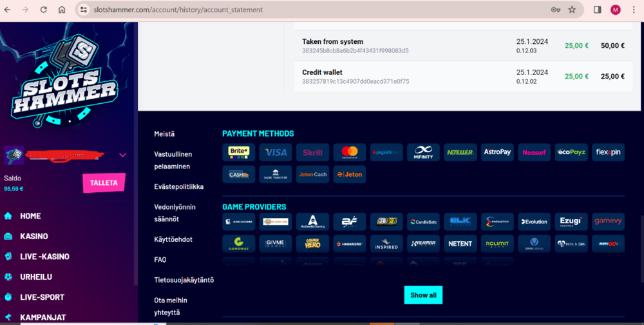The width and height of the screenshot is (644, 325).
Task: Click the Golden Hero provider logo
Action: (x=312, y=244)
